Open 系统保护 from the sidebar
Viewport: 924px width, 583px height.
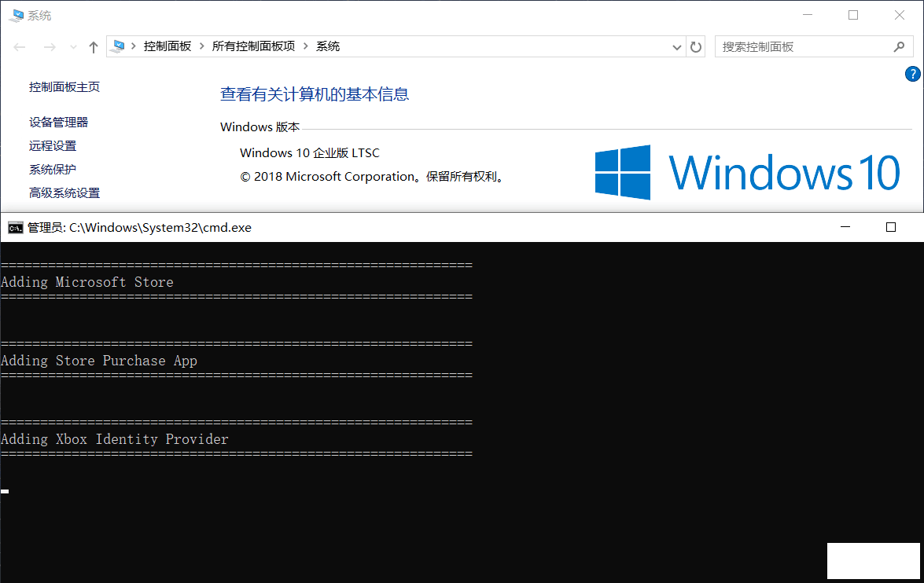[x=53, y=170]
